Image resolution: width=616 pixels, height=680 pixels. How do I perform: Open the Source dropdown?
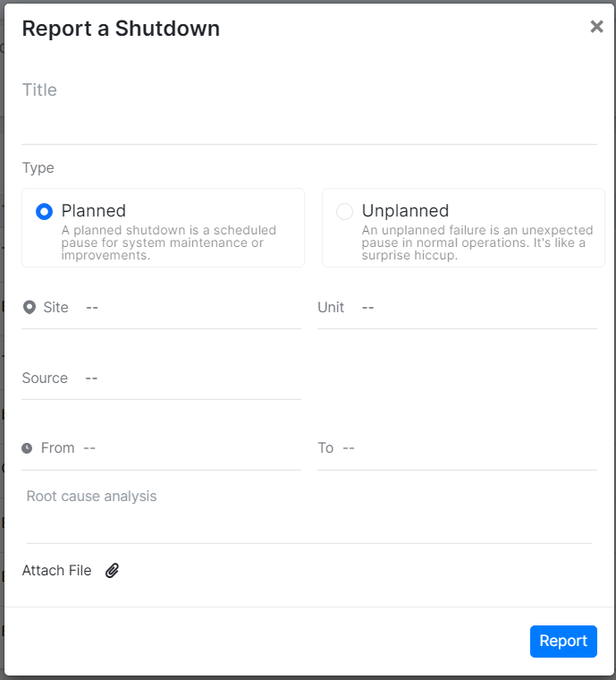point(161,378)
